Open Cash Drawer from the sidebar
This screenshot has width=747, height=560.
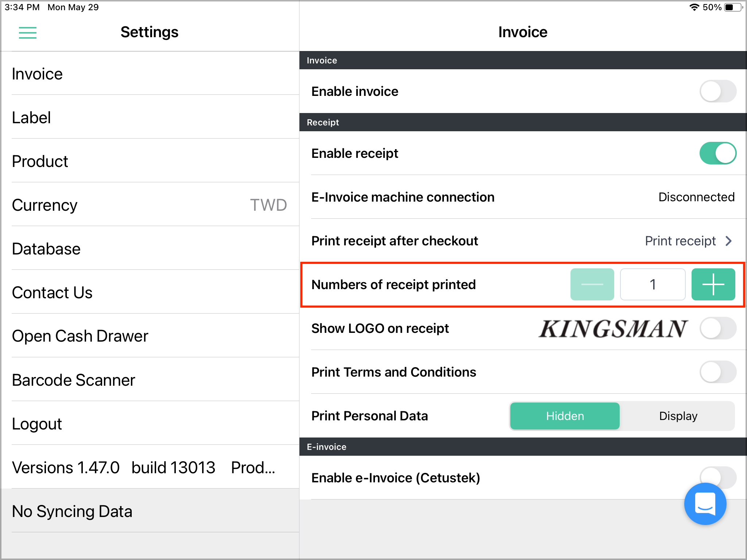tap(80, 336)
